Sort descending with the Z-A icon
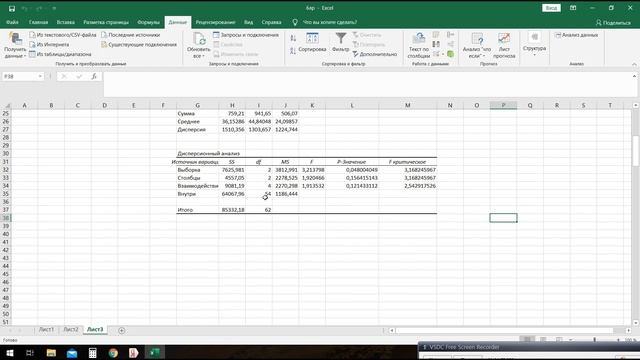Viewport: 640px width, 360px height. pos(293,51)
